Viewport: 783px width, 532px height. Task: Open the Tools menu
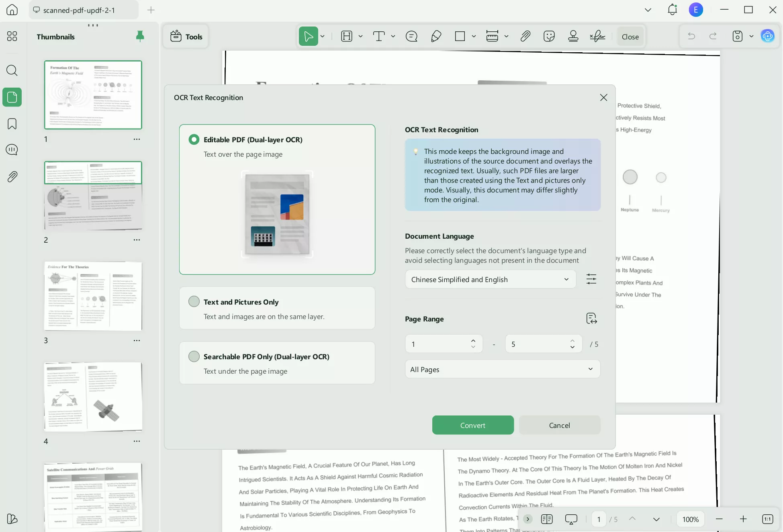click(x=186, y=37)
